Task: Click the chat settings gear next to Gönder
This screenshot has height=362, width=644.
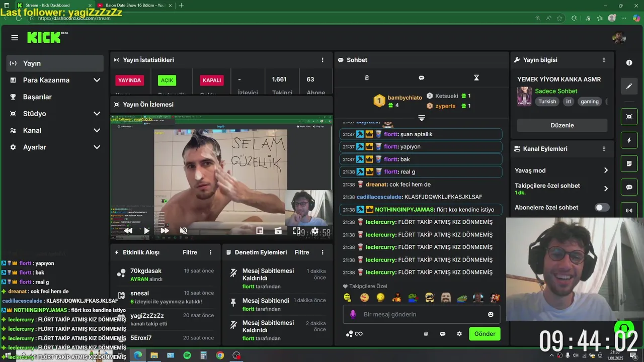Action: click(459, 334)
